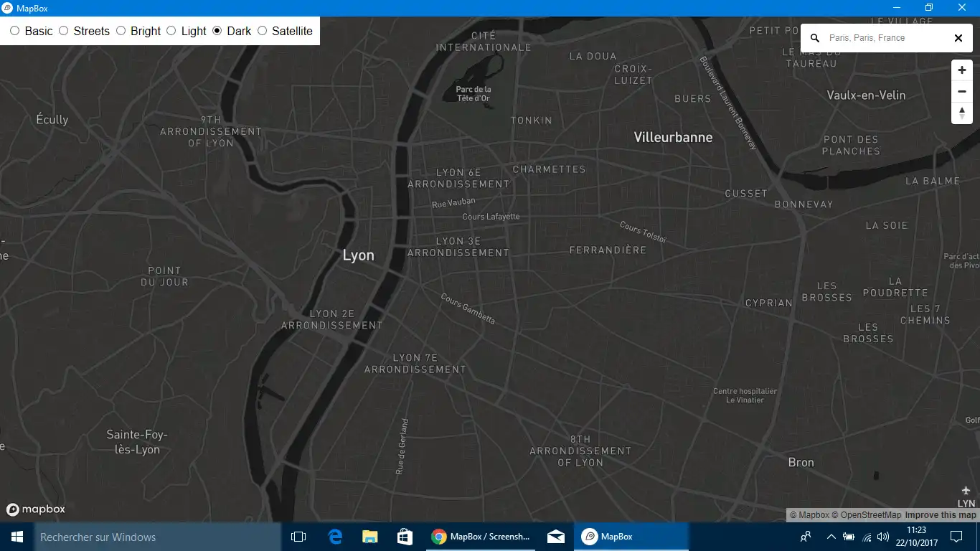Click the CROIX-LUIZET neighborhood label
Screen dimensions: 980x551
[633, 75]
